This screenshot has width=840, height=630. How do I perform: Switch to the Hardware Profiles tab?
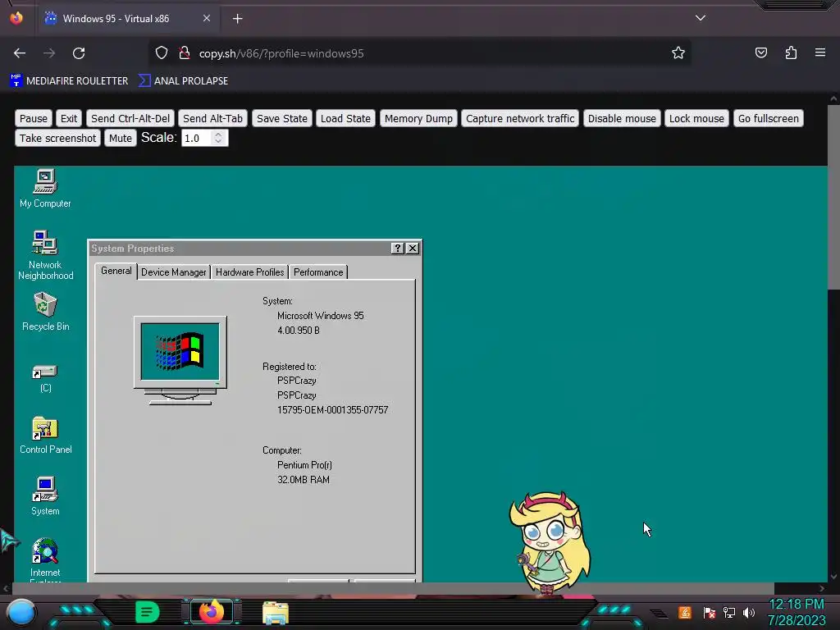(x=249, y=272)
